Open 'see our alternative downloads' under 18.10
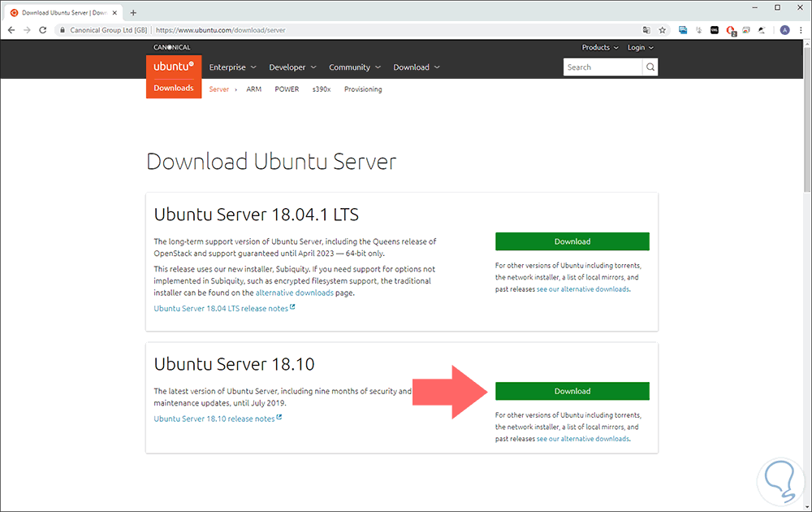Viewport: 812px width, 512px height. pyautogui.click(x=583, y=439)
